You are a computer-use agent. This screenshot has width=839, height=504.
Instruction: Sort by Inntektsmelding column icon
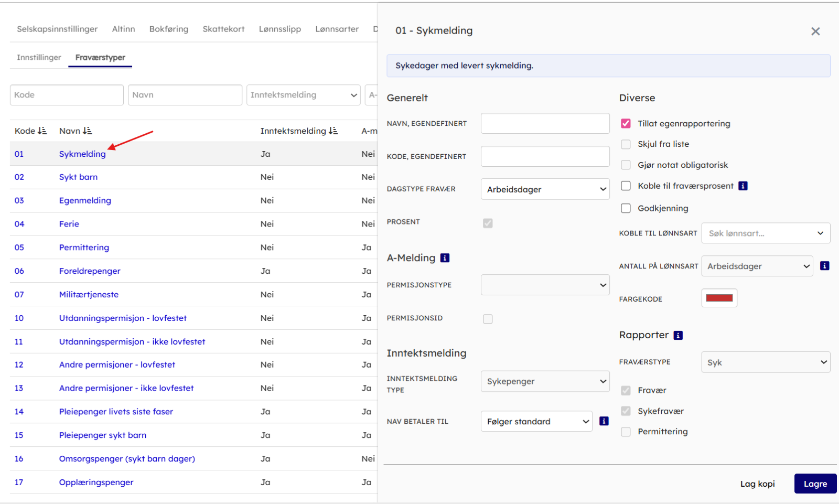point(333,131)
